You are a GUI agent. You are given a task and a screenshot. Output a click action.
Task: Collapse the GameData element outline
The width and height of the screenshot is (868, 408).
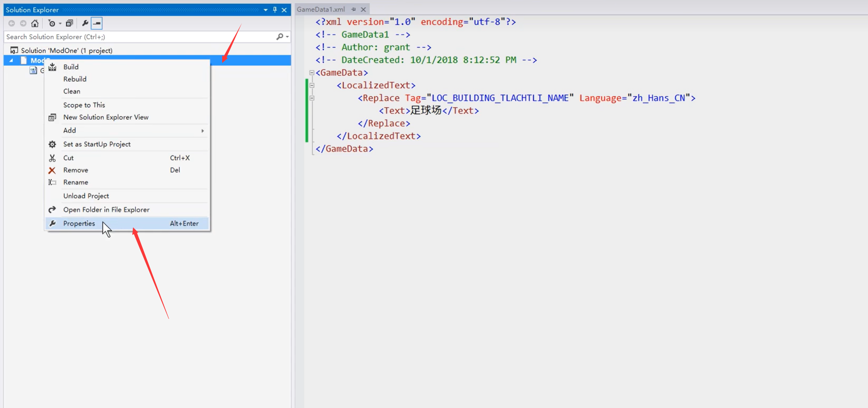click(x=312, y=73)
